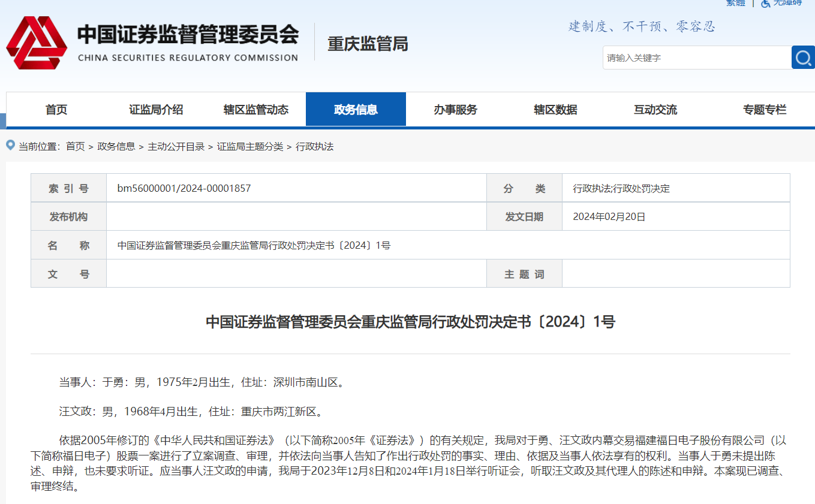Go to 主动公开目录 breadcrumb link
815x504 pixels.
[x=176, y=146]
